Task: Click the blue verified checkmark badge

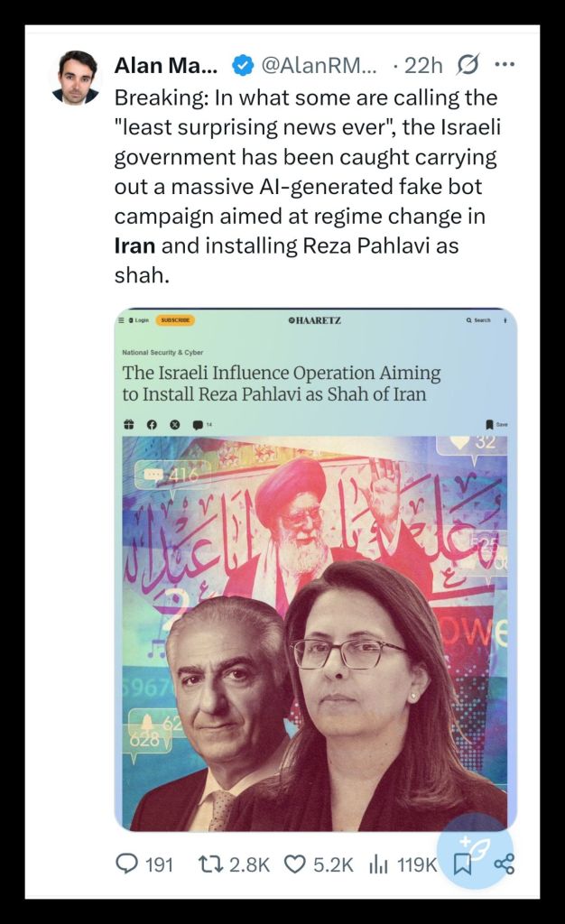Action: pos(242,65)
